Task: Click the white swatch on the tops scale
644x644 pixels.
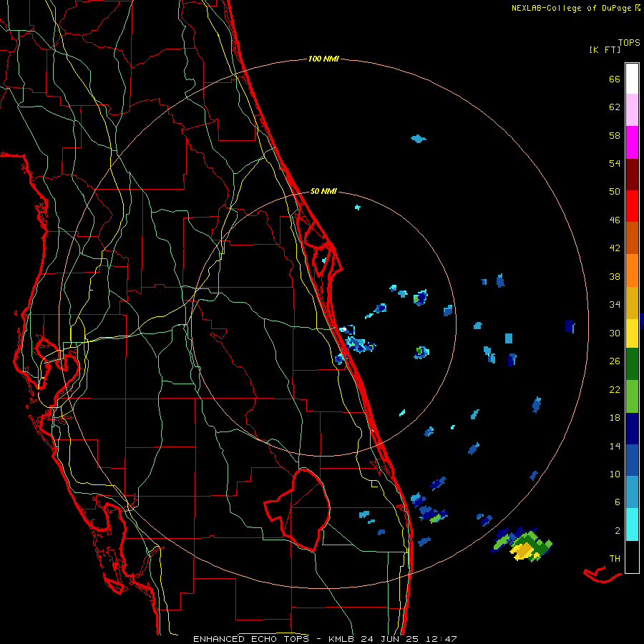Action: pyautogui.click(x=632, y=79)
